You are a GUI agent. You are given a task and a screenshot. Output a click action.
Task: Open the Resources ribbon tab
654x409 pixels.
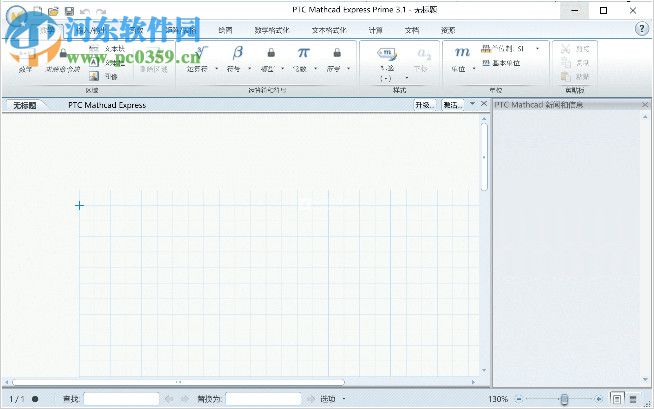click(x=448, y=30)
